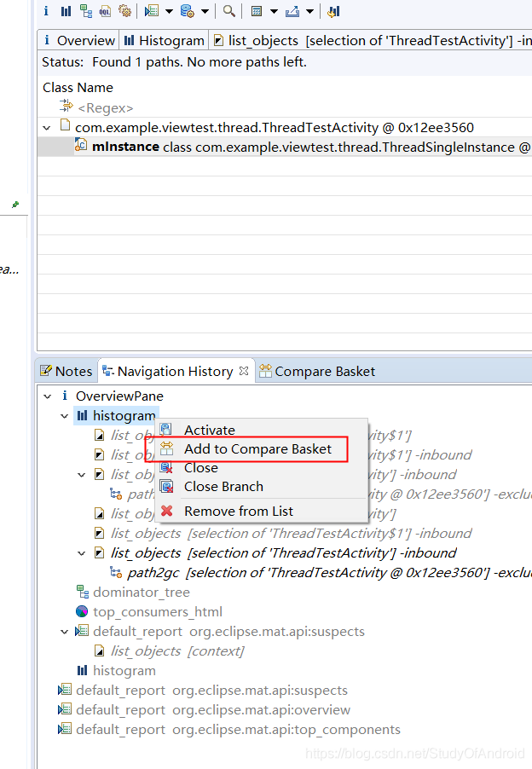
Task: Click the dominator_tree entry icon
Action: [83, 592]
